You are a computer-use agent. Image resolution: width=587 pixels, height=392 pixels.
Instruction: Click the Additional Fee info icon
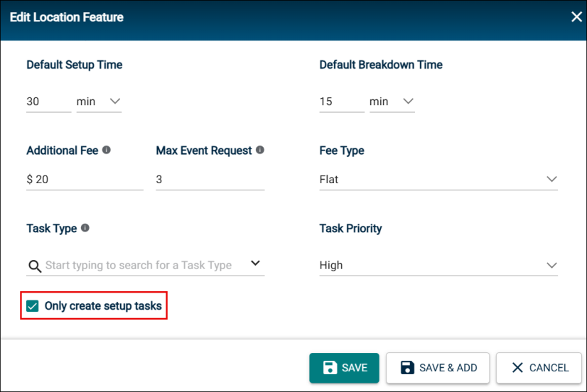pyautogui.click(x=107, y=150)
